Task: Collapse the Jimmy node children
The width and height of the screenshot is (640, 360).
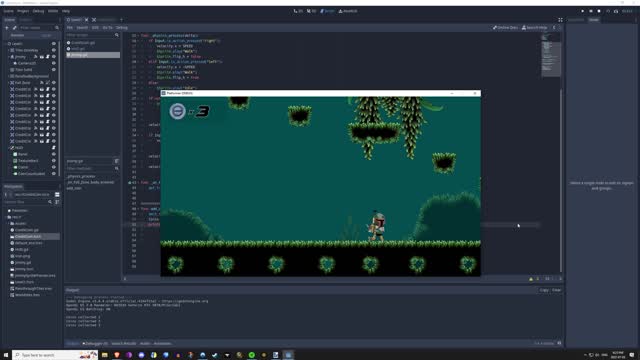Action: coord(9,57)
